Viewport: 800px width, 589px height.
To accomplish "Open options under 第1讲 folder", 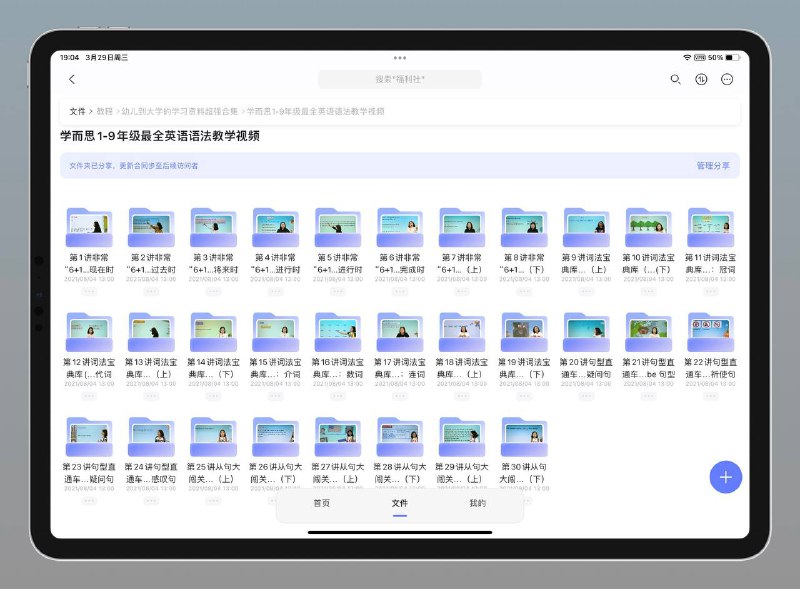I will pos(89,291).
